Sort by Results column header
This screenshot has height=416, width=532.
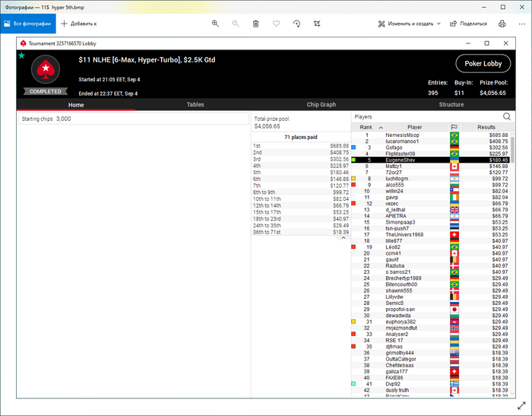pos(486,127)
